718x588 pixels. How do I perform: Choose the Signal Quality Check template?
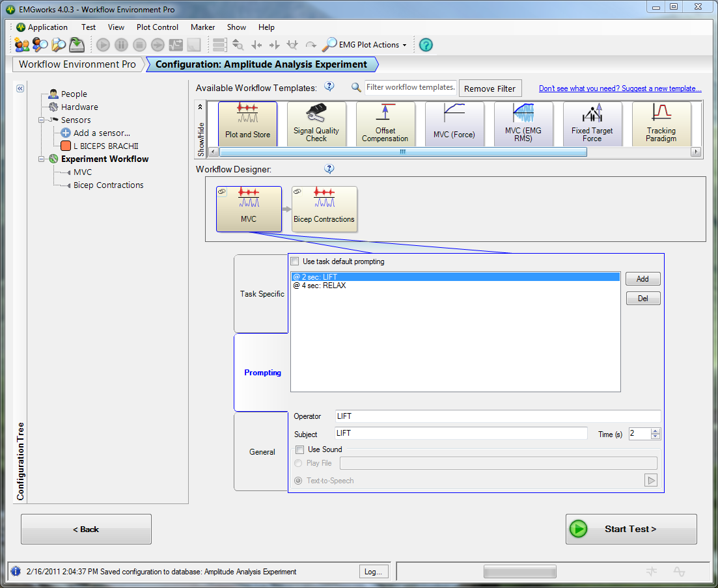pyautogui.click(x=316, y=124)
